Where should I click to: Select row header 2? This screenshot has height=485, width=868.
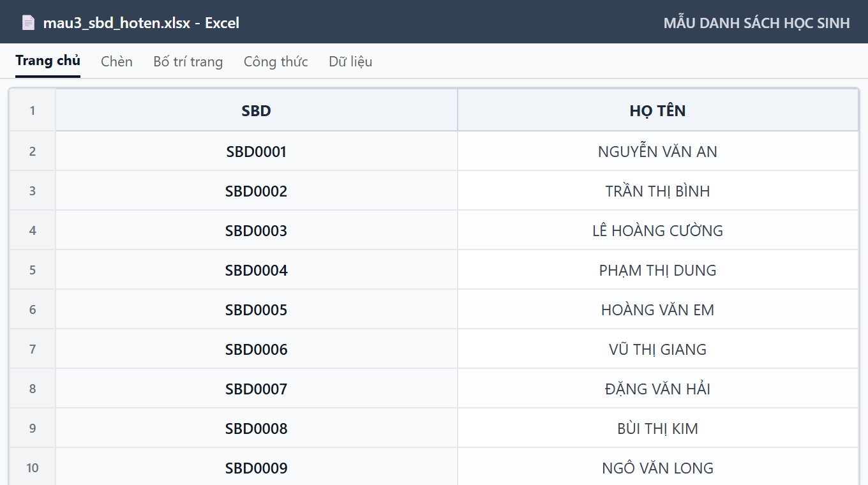tap(33, 151)
